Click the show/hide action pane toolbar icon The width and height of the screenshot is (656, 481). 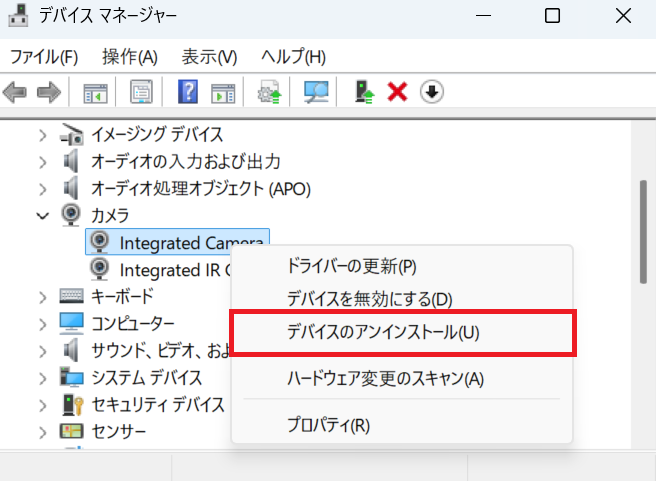pyautogui.click(x=223, y=93)
